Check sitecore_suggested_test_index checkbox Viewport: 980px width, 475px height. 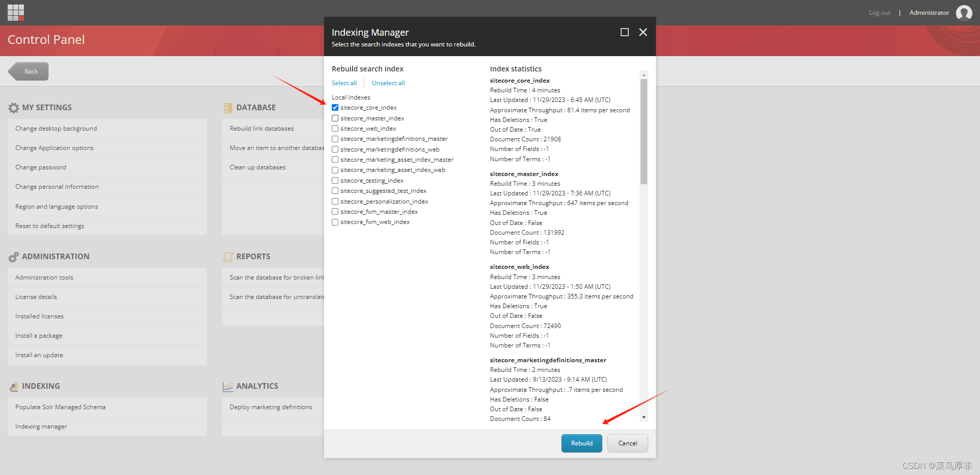pyautogui.click(x=335, y=191)
